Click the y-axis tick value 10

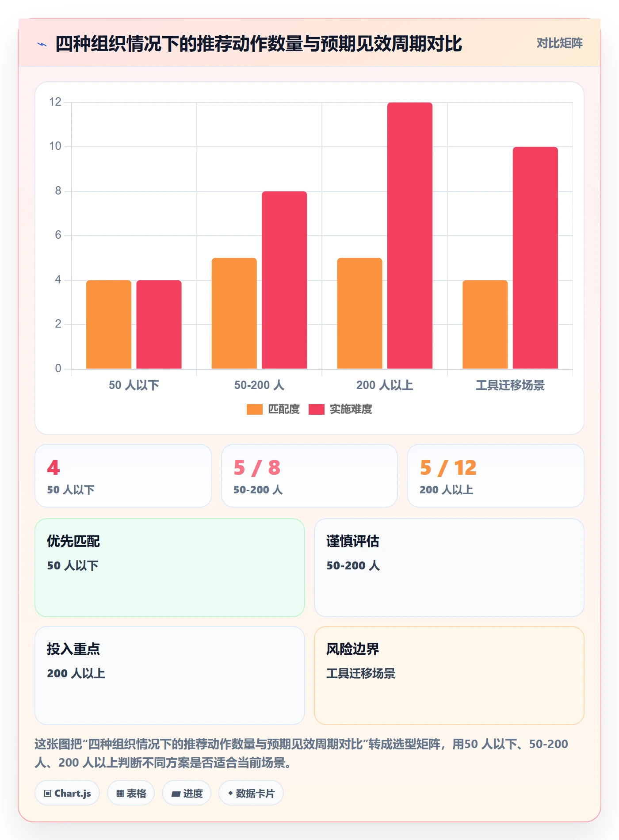tap(55, 146)
